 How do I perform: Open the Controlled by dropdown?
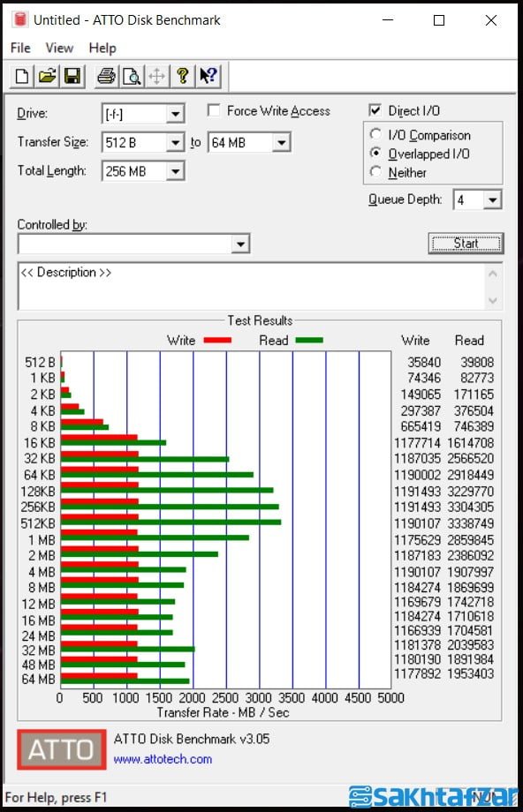pyautogui.click(x=240, y=244)
